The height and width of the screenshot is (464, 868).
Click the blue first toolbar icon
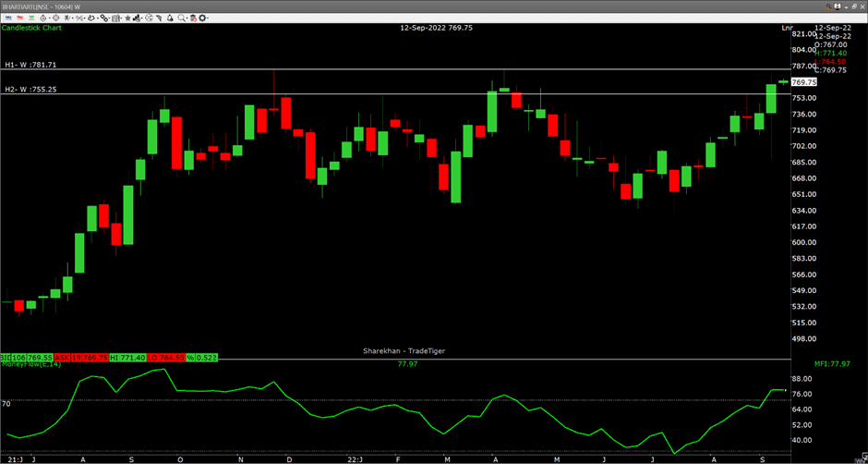pos(8,18)
